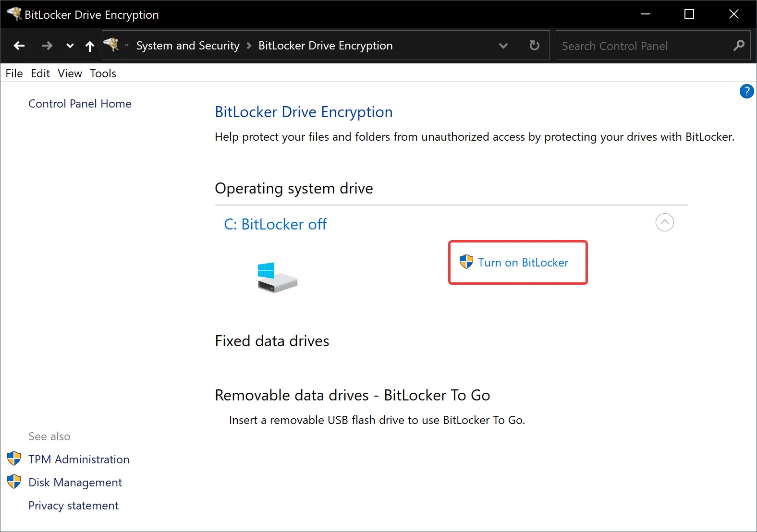Screen dimensions: 757x532
Task: Open the File menu
Action: pos(14,73)
